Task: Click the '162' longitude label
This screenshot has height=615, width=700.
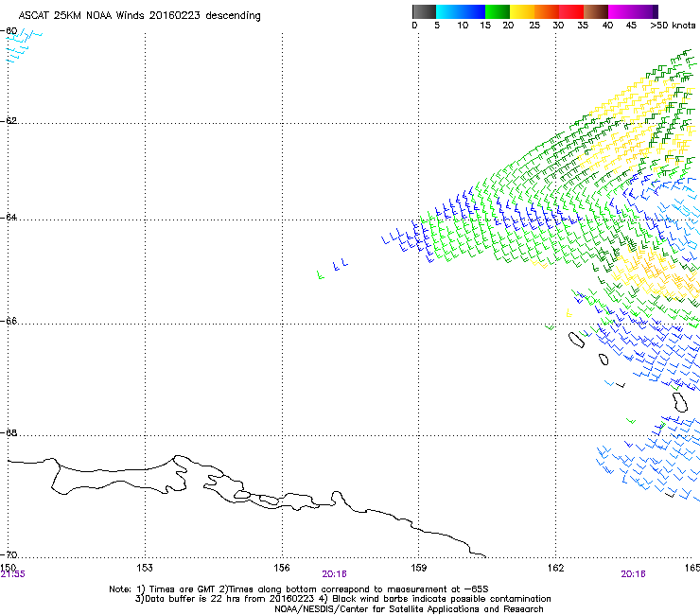Action: [x=555, y=568]
